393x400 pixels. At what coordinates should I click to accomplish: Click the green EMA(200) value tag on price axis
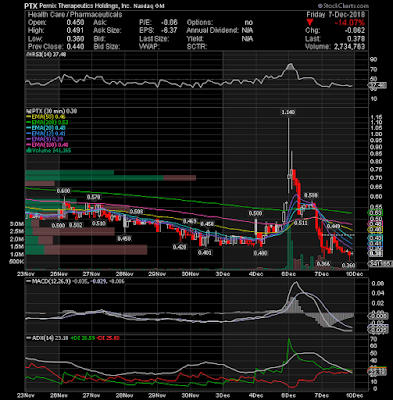click(x=376, y=213)
